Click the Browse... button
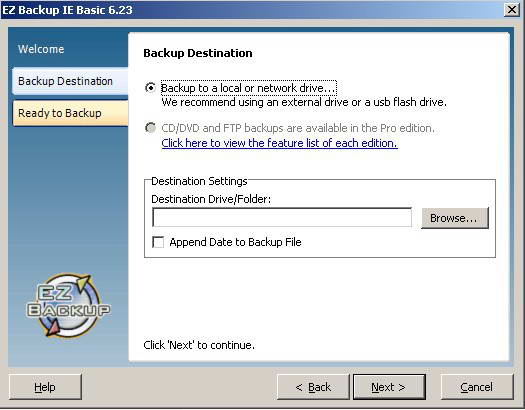525x410 pixels. pos(455,218)
